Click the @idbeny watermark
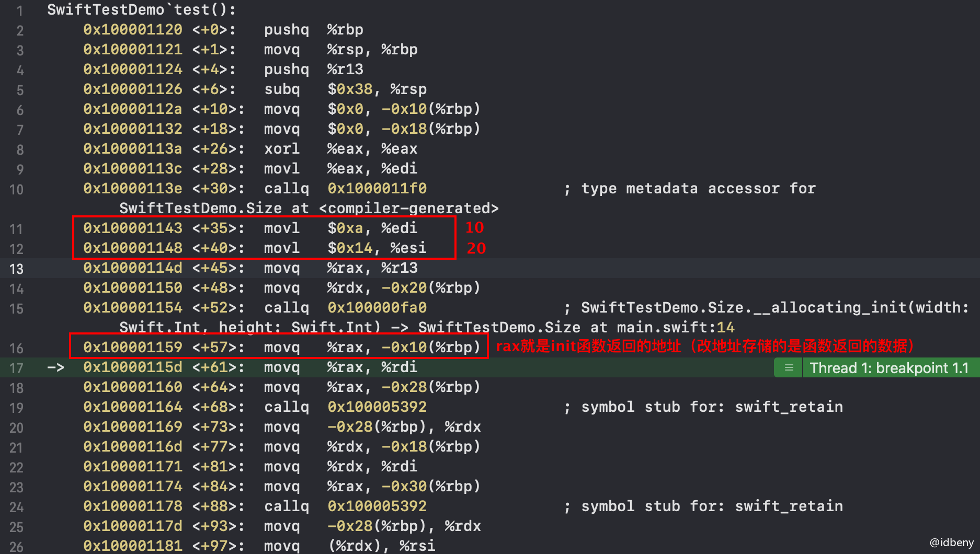Image resolution: width=980 pixels, height=554 pixels. (951, 543)
